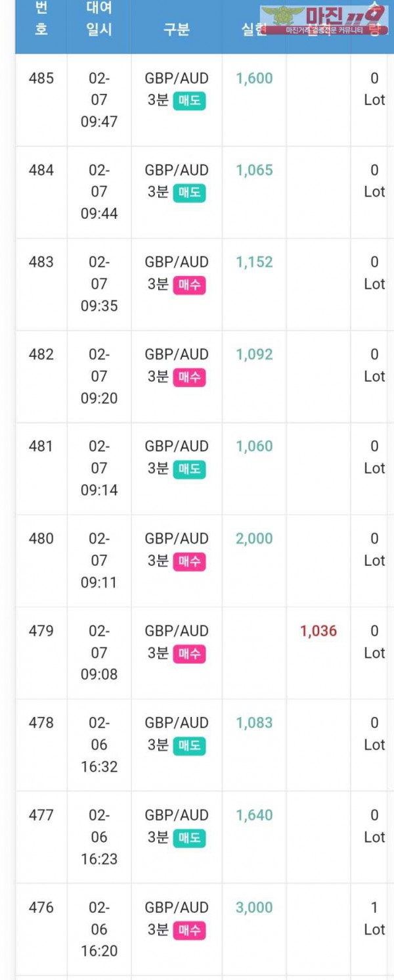
Task: Click the 2,000 profit value in row 480
Action: coord(254,538)
